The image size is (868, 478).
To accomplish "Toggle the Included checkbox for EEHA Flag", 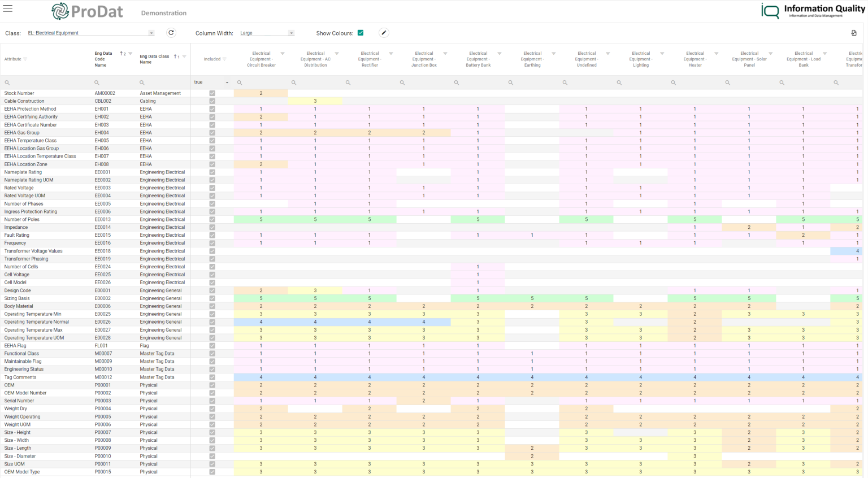I will (212, 345).
